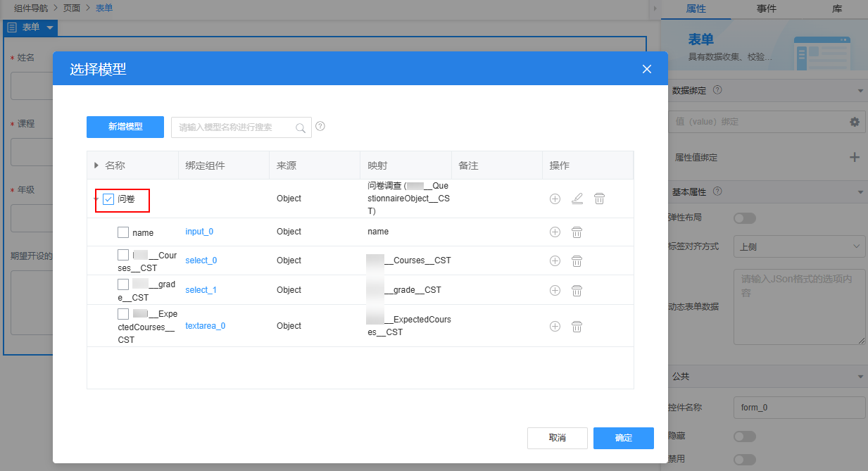Open the 标签对齐方式 dropdown
The image size is (868, 471).
(x=799, y=247)
